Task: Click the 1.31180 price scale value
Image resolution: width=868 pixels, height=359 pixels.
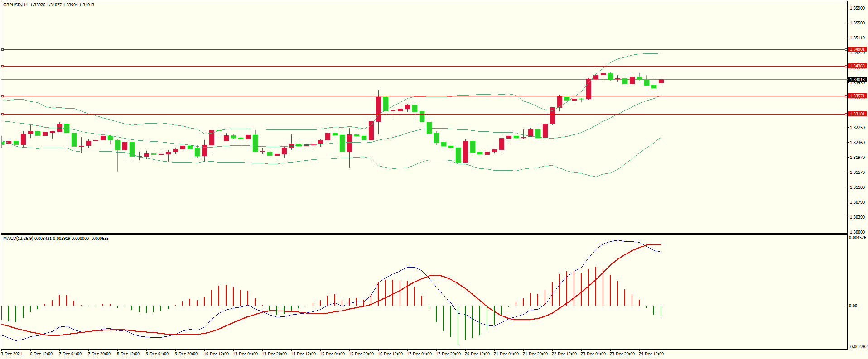Action: (858, 187)
